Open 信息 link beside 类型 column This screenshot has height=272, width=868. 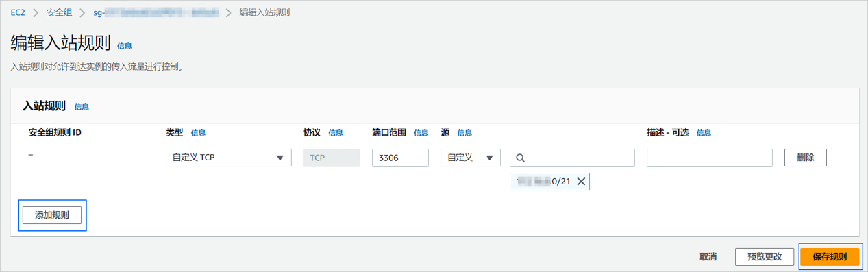pos(198,133)
